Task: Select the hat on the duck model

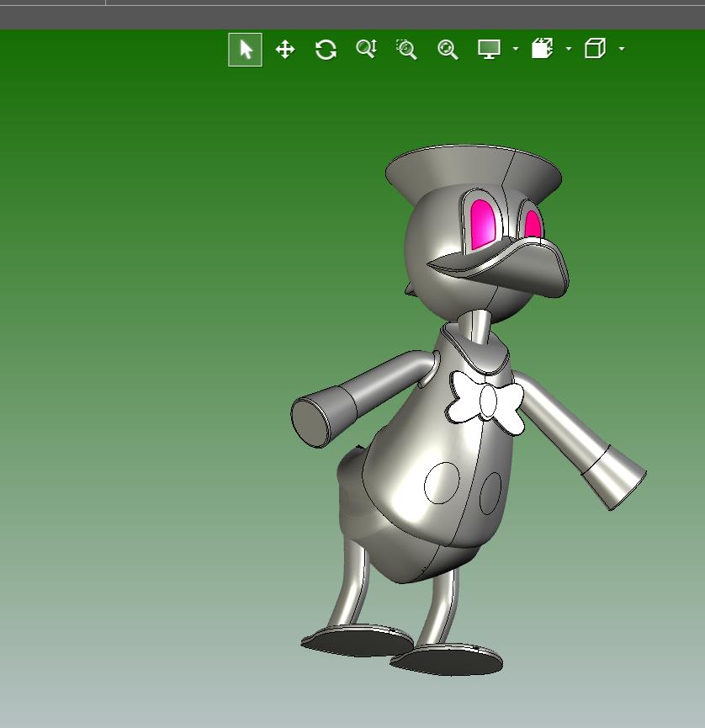Action: point(473,170)
